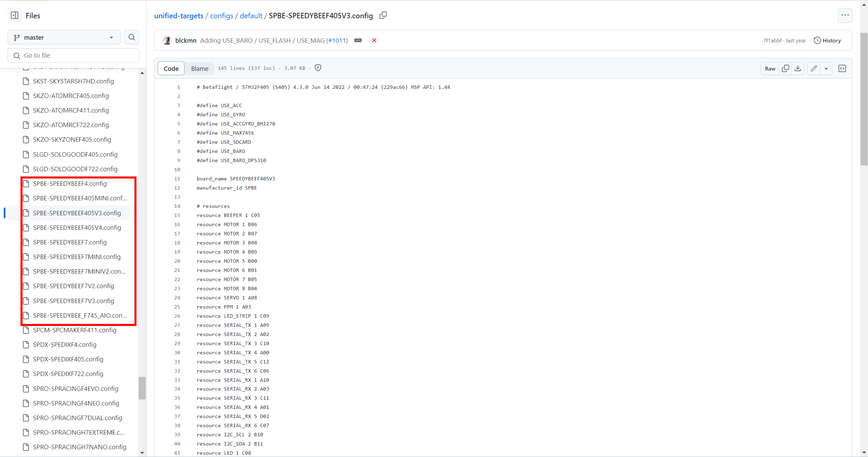Image resolution: width=868 pixels, height=457 pixels.
Task: Open Raw file view
Action: pyautogui.click(x=770, y=68)
